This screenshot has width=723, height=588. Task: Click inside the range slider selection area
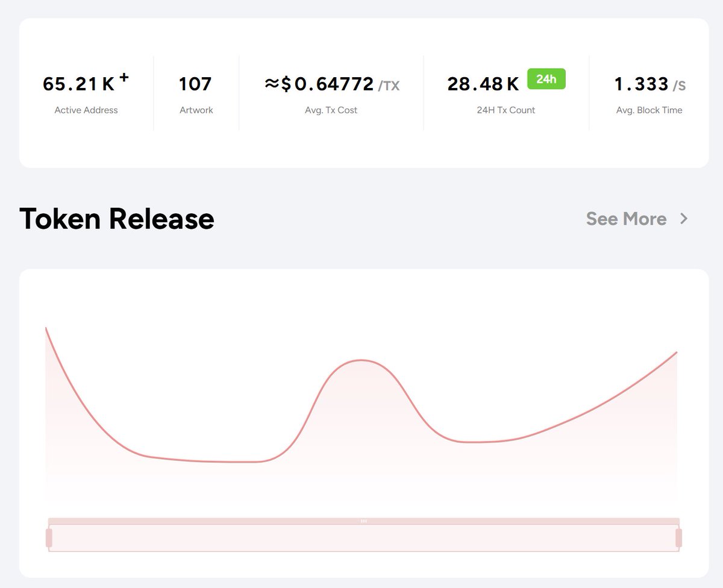tap(364, 538)
